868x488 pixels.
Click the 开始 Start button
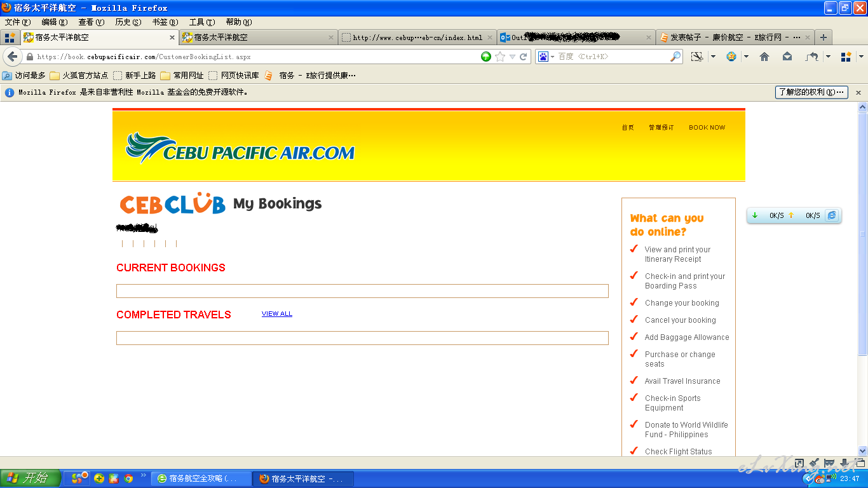click(x=31, y=478)
